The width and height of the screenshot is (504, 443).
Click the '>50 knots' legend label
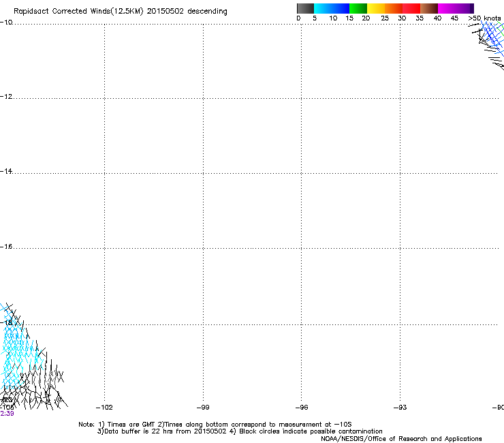pos(484,18)
